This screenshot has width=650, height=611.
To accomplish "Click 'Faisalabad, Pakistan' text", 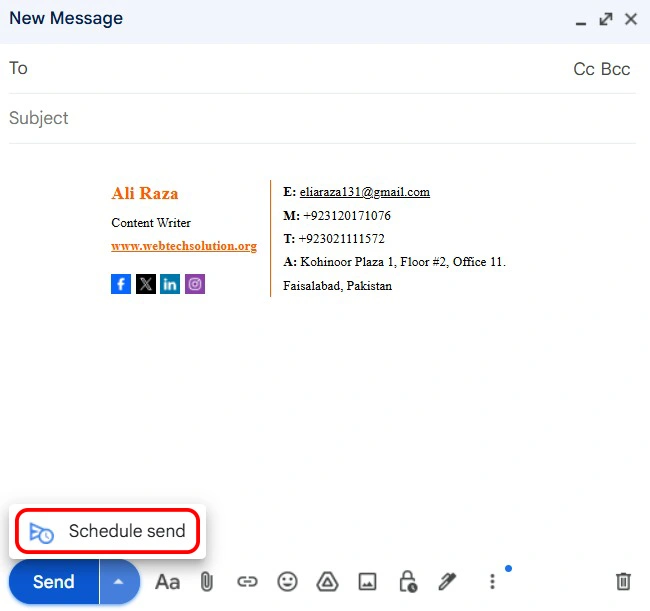I will (337, 286).
